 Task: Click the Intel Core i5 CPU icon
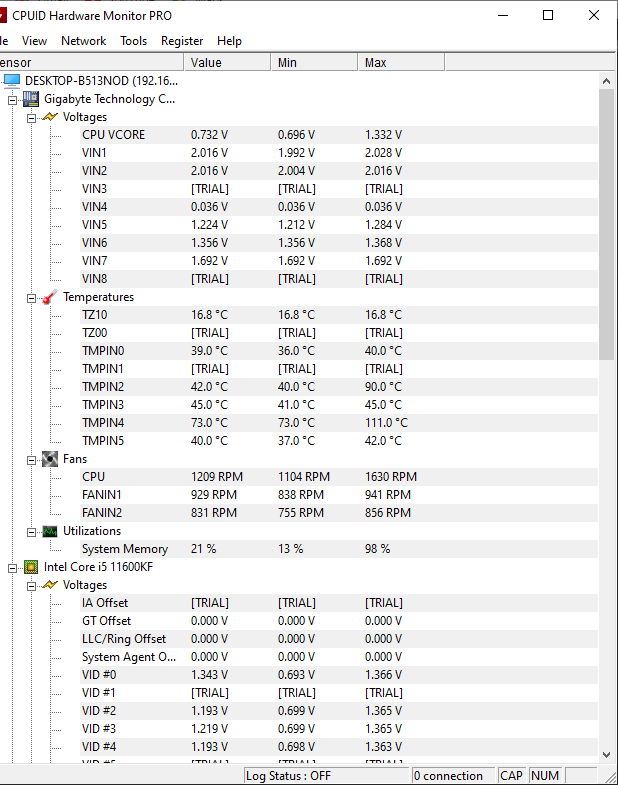pyautogui.click(x=31, y=567)
